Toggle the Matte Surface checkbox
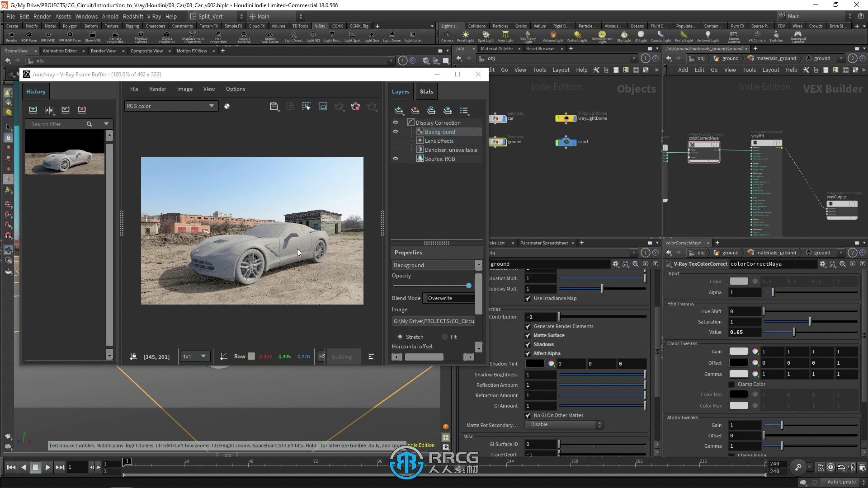 coord(527,335)
